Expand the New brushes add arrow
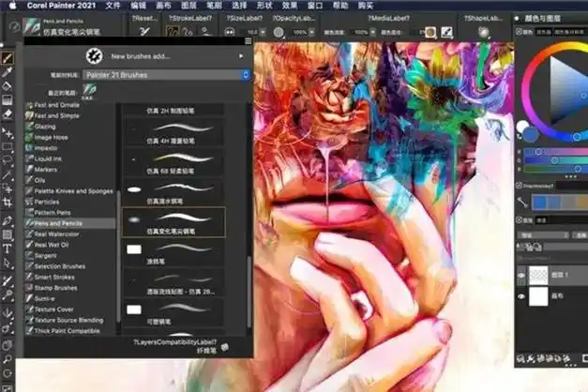The image size is (588, 392). click(x=241, y=56)
